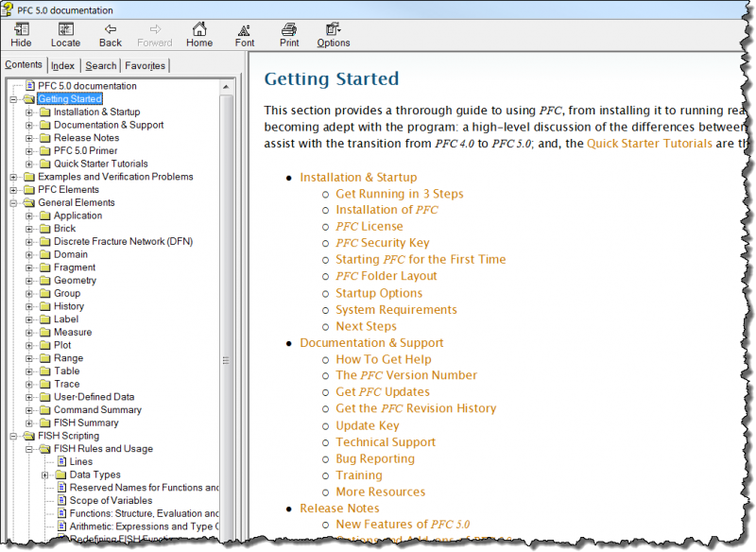Expand the PFC Elements node
756x552 pixels.
(13, 190)
